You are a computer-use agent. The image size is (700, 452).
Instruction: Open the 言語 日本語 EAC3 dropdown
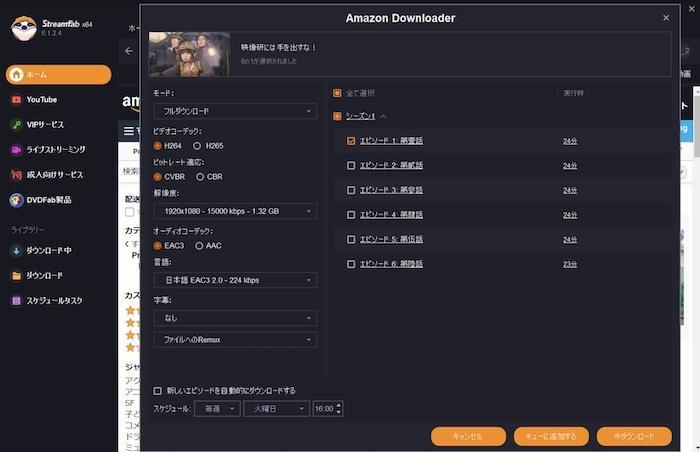tap(235, 280)
